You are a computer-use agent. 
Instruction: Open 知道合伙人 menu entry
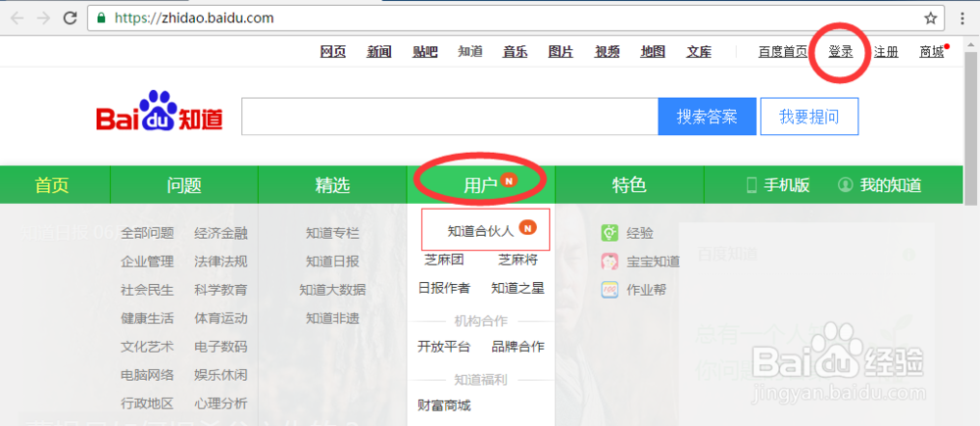point(480,231)
